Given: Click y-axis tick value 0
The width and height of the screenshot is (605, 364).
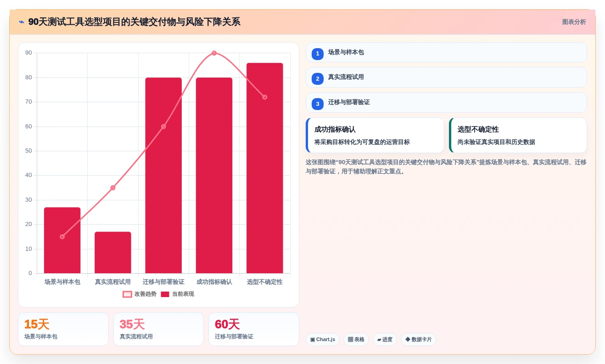Looking at the screenshot, I should coord(30,273).
